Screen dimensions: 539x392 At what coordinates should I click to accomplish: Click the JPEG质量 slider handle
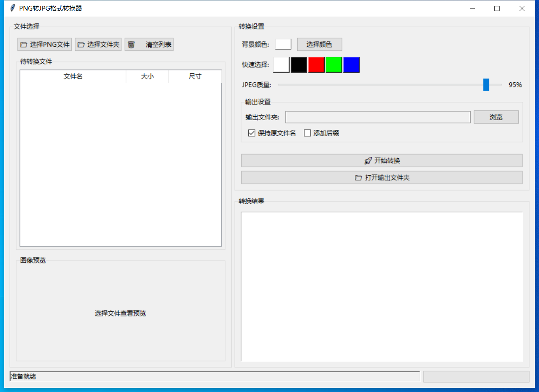tap(486, 85)
